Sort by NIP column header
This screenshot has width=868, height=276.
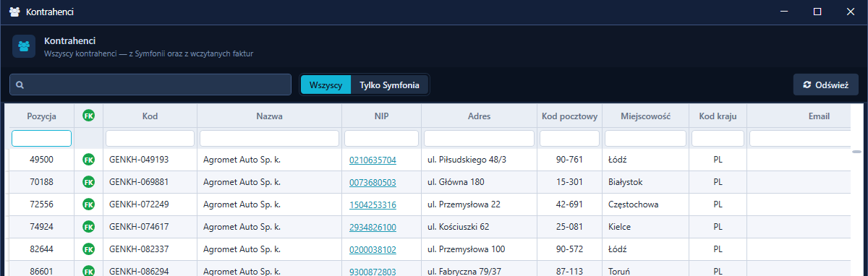tap(381, 116)
